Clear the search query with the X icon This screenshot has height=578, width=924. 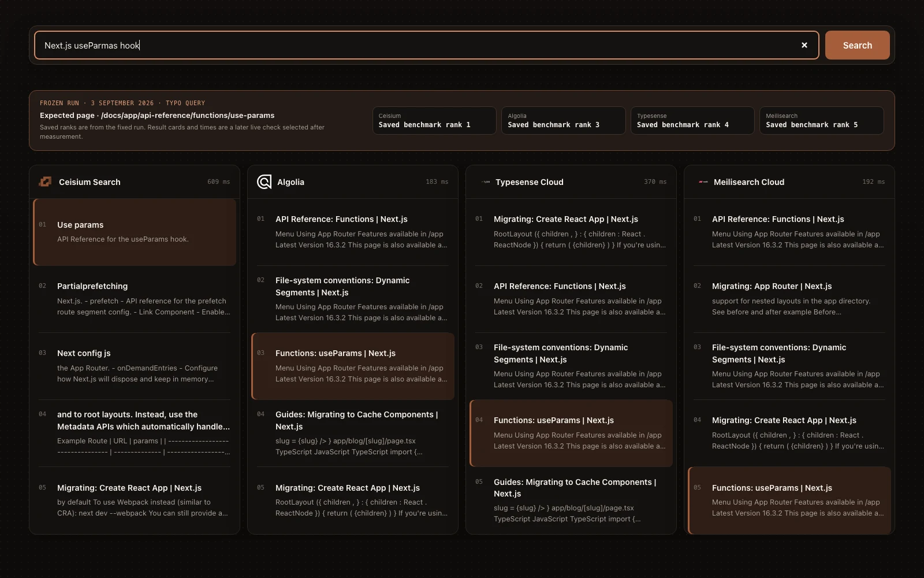[x=804, y=45]
